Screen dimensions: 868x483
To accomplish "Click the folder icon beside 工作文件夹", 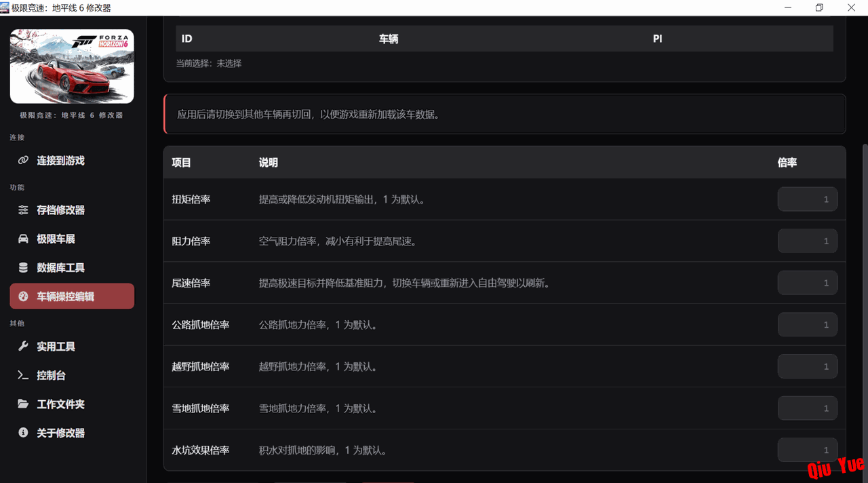I will pos(23,404).
